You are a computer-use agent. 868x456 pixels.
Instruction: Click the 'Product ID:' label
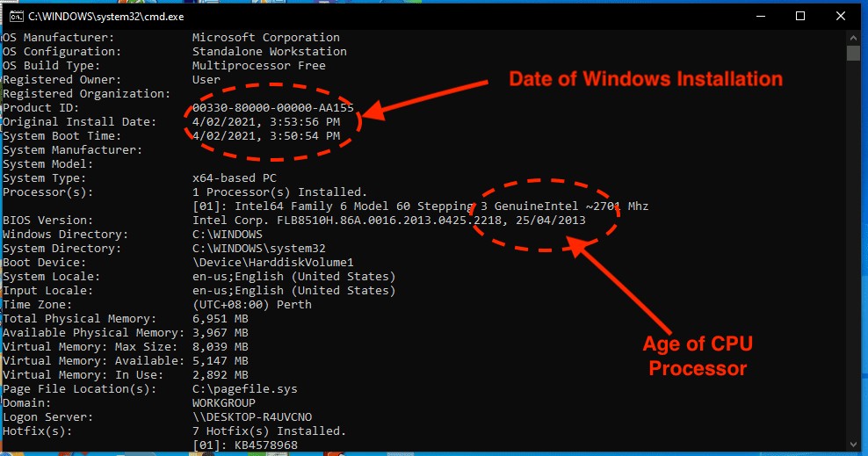(40, 108)
